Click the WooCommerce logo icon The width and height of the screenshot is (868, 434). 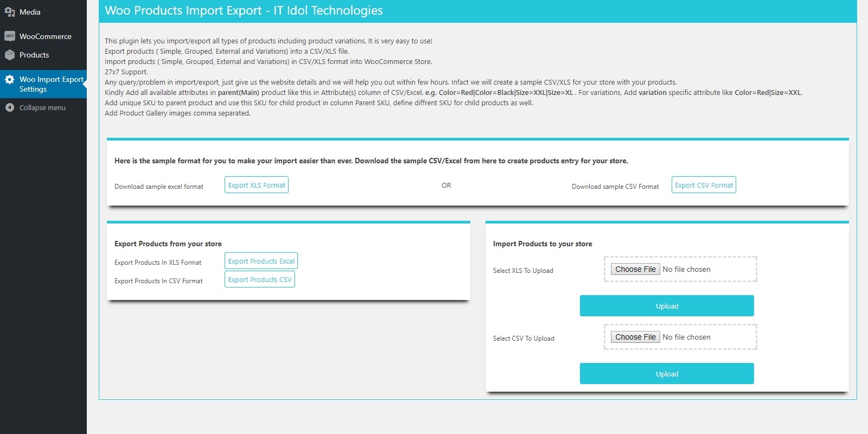click(10, 36)
